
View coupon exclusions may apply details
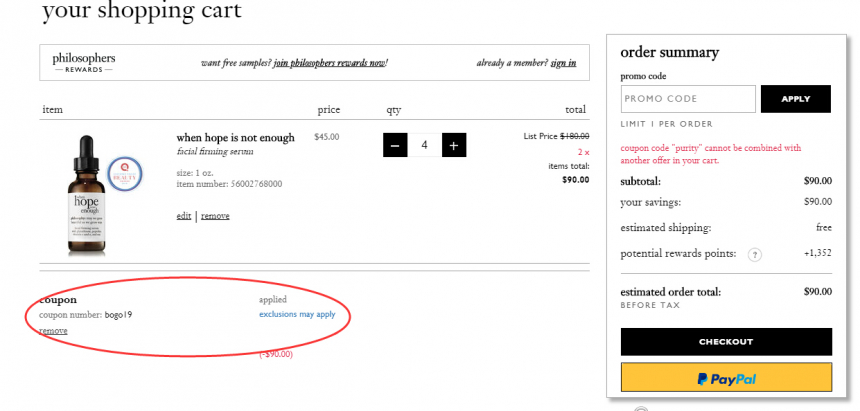297,314
